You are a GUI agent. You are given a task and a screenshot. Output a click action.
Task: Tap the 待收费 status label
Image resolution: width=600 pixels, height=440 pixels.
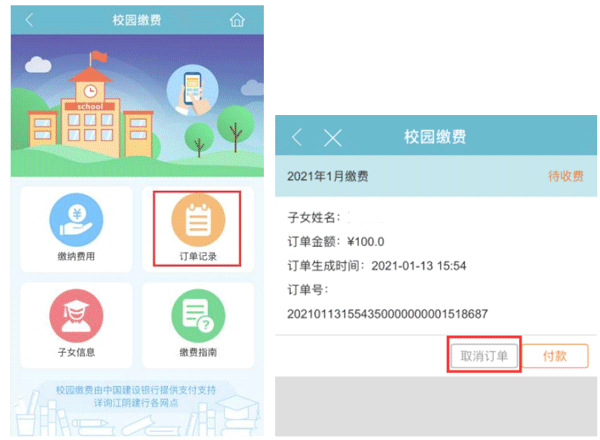(x=565, y=176)
